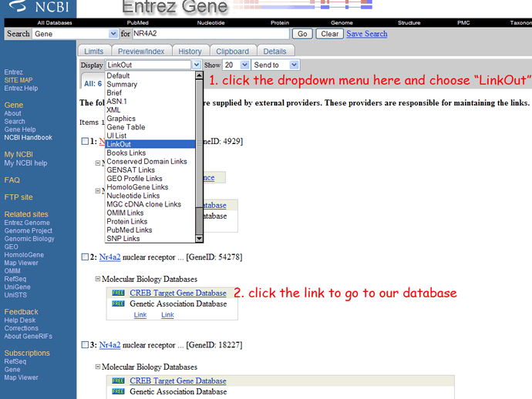Click FREE badge beside gene 3 CREB Target Gene Database

(118, 381)
